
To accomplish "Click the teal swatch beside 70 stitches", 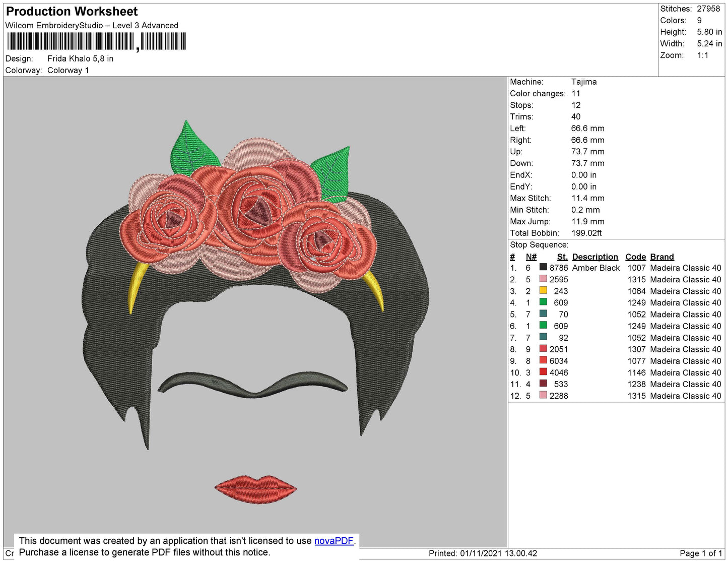I will [x=543, y=314].
